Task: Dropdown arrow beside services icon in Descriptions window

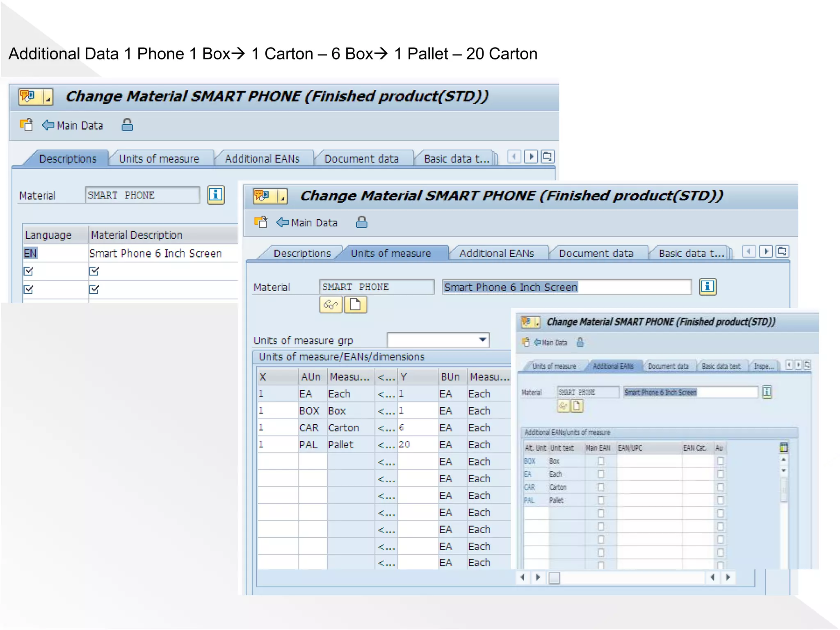Action: [48, 97]
